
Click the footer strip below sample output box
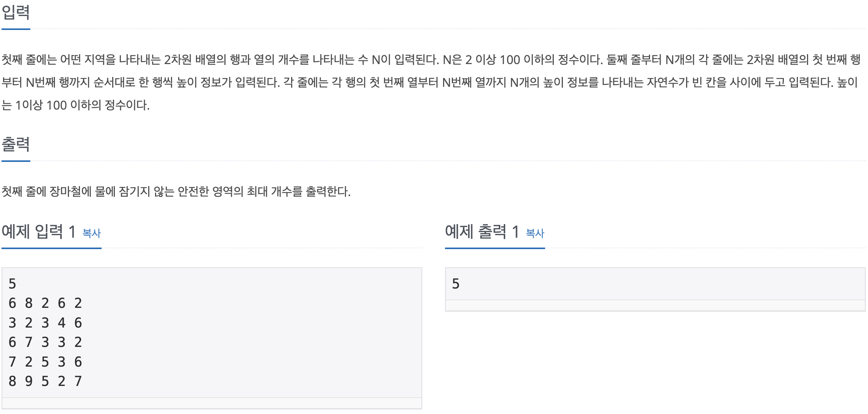tap(655, 305)
